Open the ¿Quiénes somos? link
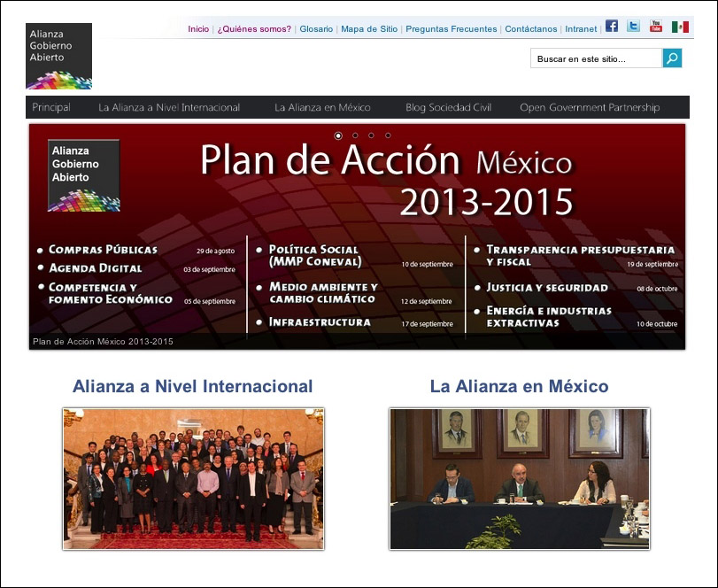Screen dimensions: 718x588 click(254, 29)
